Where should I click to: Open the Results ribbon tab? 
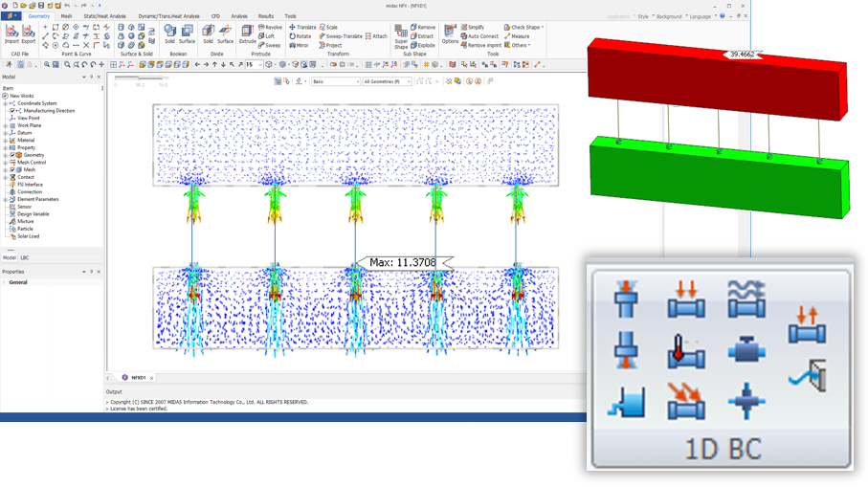click(x=266, y=16)
